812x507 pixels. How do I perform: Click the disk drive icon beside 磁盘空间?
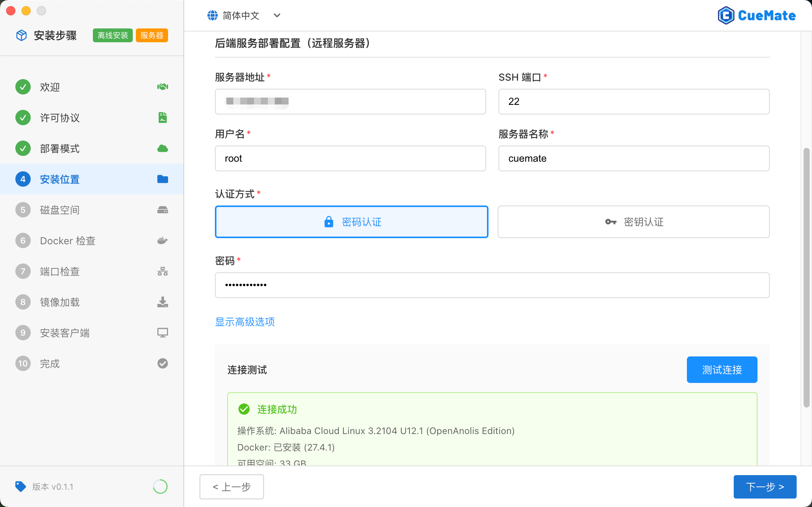(x=162, y=210)
